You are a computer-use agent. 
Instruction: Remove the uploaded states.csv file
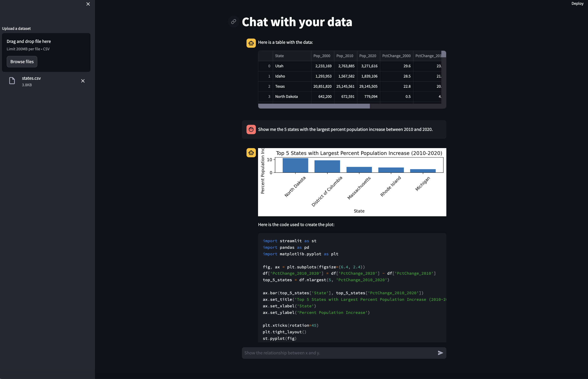(x=83, y=81)
